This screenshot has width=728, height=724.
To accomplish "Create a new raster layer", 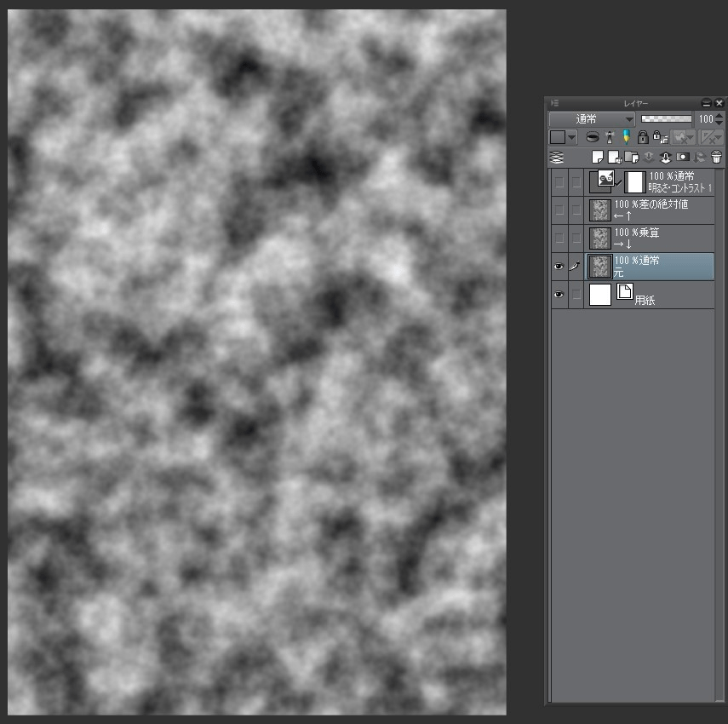I will pyautogui.click(x=598, y=158).
